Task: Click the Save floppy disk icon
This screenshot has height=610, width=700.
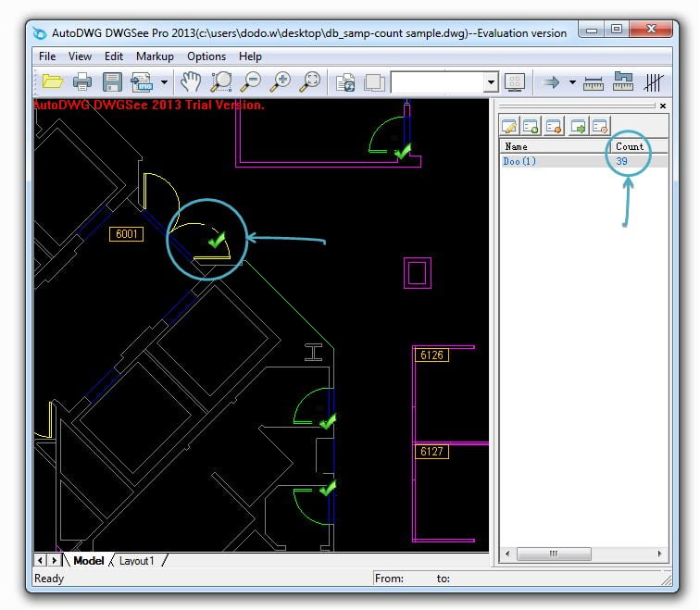Action: (112, 82)
